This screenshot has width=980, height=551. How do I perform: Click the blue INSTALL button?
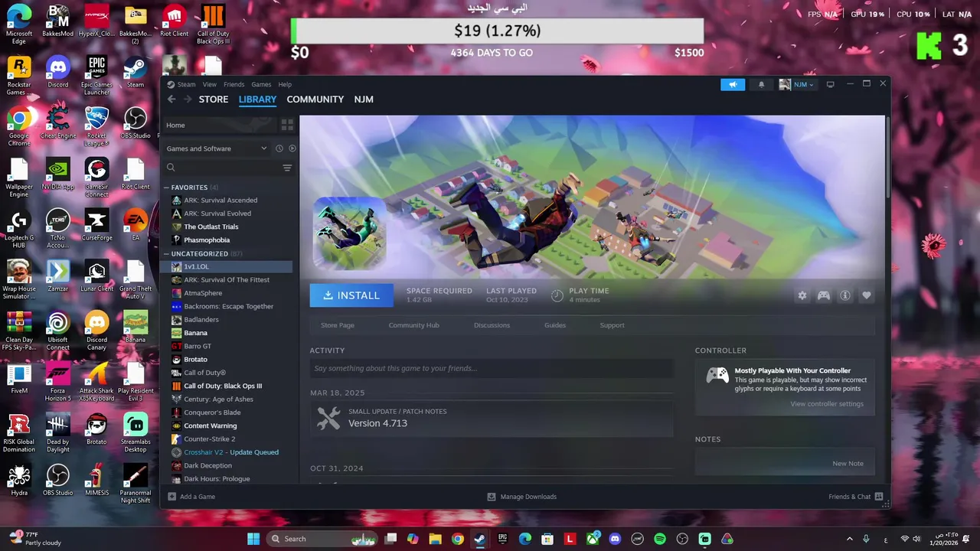(351, 295)
